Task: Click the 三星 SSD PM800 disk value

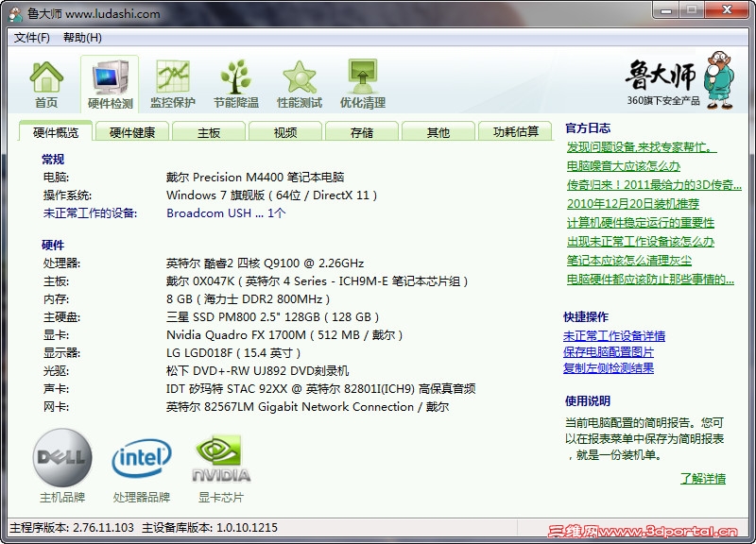Action: click(x=272, y=317)
